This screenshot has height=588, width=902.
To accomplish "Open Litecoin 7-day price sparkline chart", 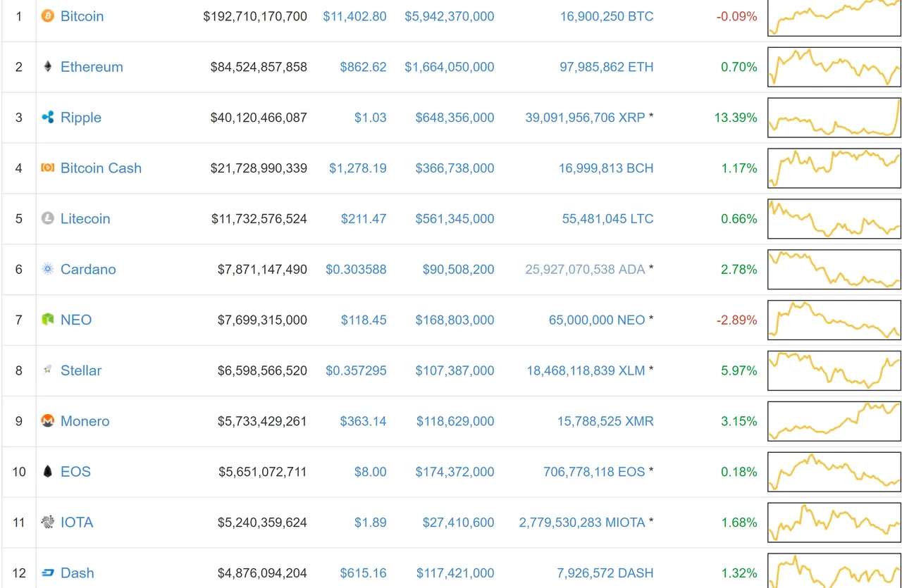I will tap(834, 219).
